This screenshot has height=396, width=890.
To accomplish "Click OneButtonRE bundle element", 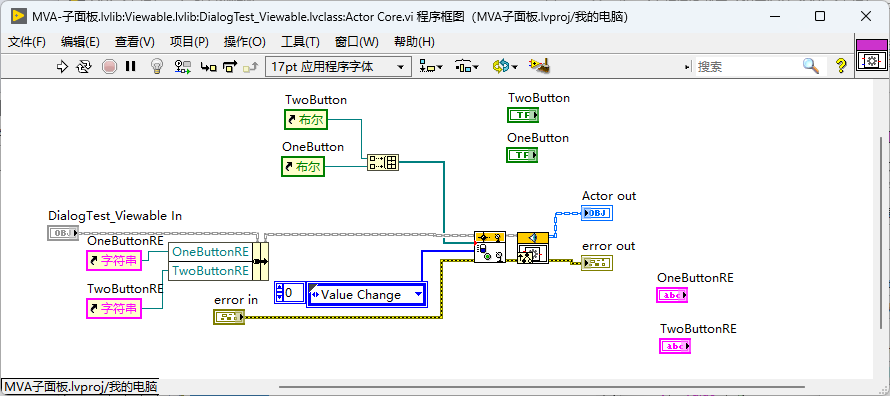I will [211, 251].
